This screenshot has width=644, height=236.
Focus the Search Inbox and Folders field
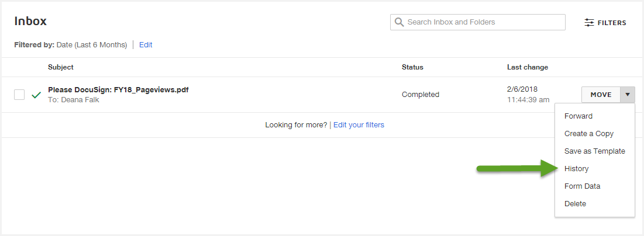click(x=483, y=22)
